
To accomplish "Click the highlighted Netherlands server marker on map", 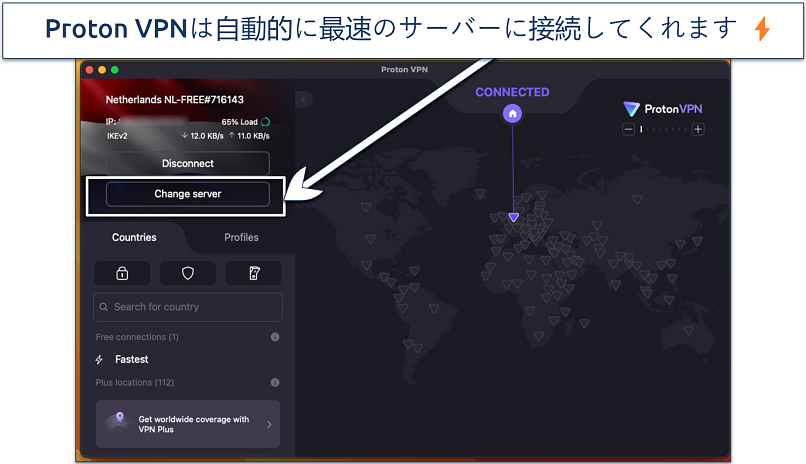I will pos(513,216).
